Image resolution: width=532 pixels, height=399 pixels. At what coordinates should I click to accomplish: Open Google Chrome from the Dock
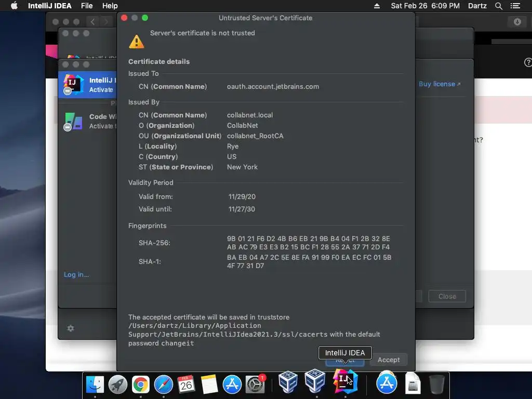pyautogui.click(x=140, y=385)
